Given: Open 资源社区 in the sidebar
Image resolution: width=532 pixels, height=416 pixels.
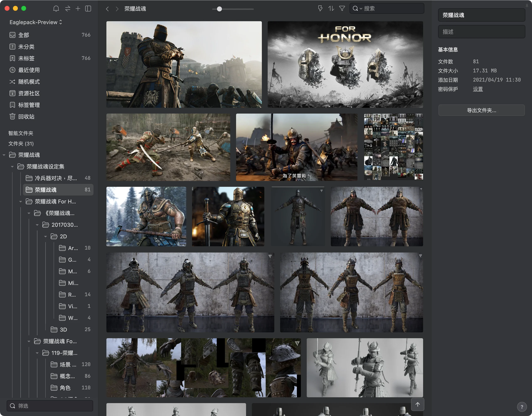Looking at the screenshot, I should [x=50, y=93].
